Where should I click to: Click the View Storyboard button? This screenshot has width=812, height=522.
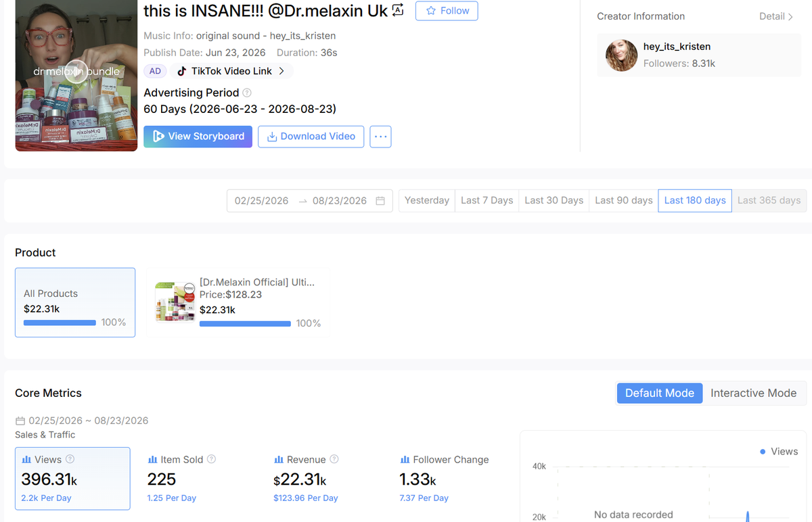tap(198, 137)
